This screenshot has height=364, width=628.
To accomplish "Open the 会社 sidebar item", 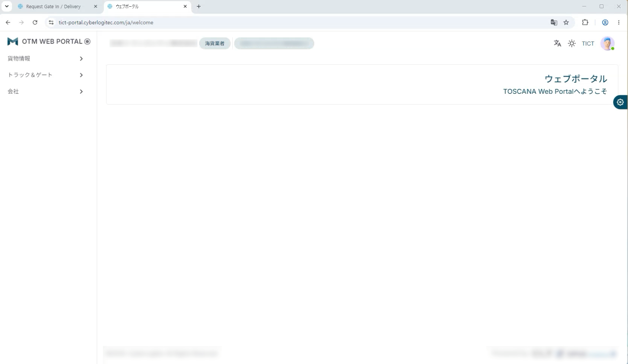I will point(45,91).
